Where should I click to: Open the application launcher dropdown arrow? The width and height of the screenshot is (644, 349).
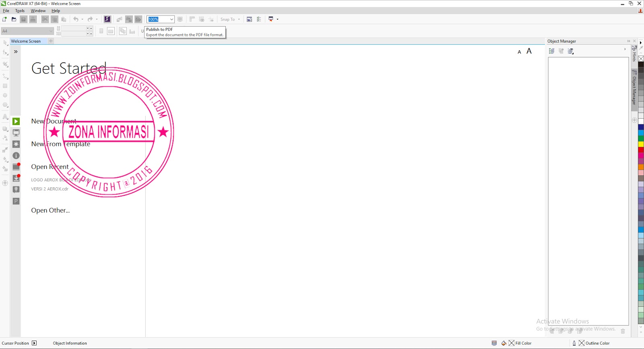pos(277,19)
